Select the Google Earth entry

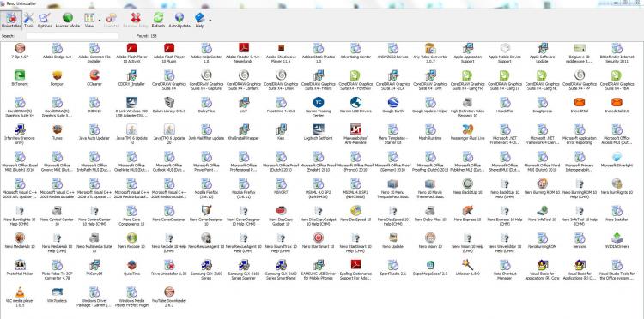[393, 105]
